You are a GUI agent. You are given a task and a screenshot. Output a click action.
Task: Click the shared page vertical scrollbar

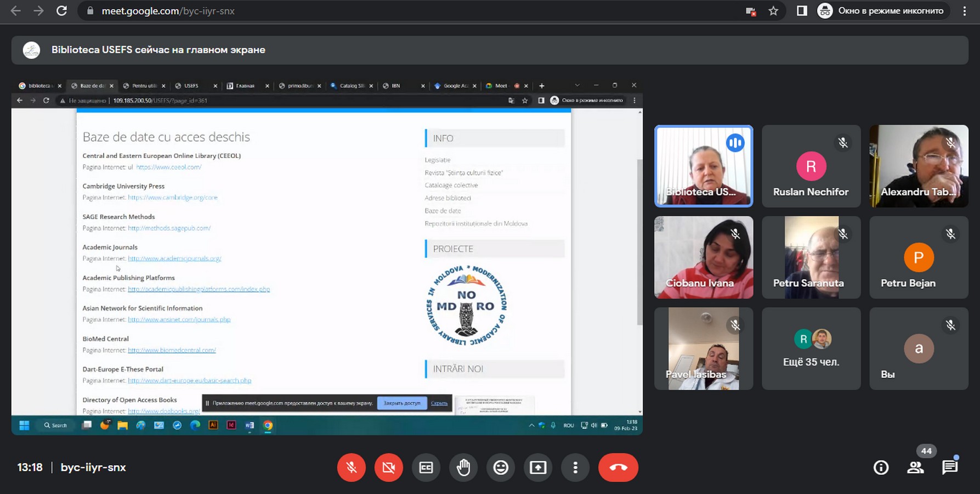click(639, 242)
